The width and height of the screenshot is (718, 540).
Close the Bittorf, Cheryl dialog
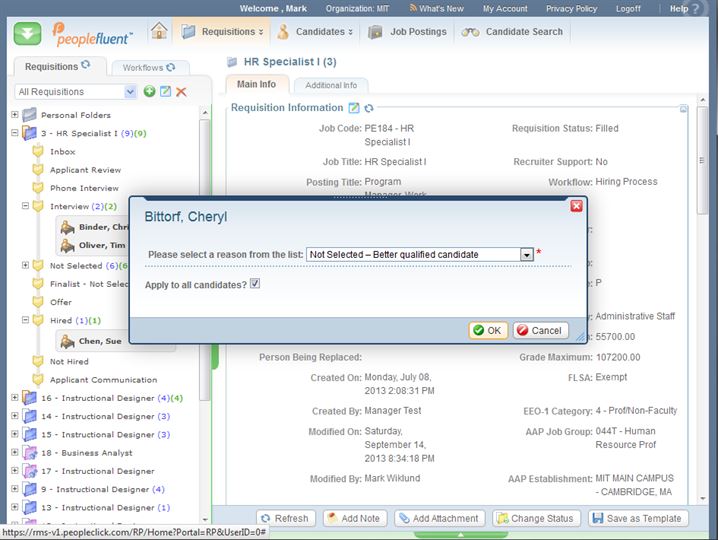pyautogui.click(x=576, y=205)
